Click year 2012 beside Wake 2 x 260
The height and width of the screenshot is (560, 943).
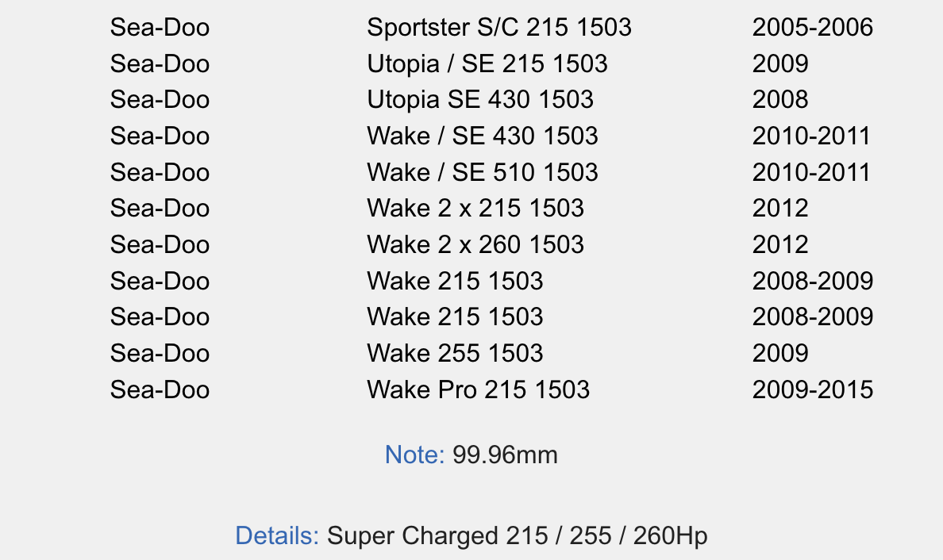(x=780, y=244)
